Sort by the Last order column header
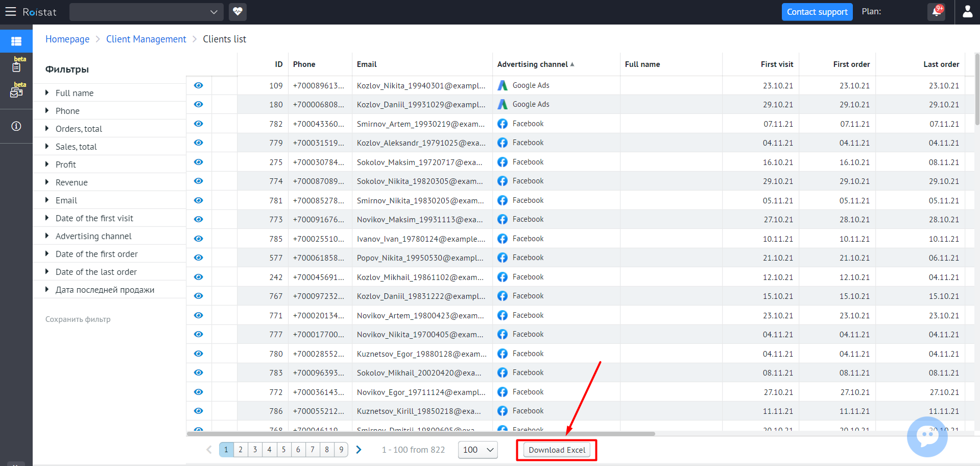 click(x=941, y=64)
